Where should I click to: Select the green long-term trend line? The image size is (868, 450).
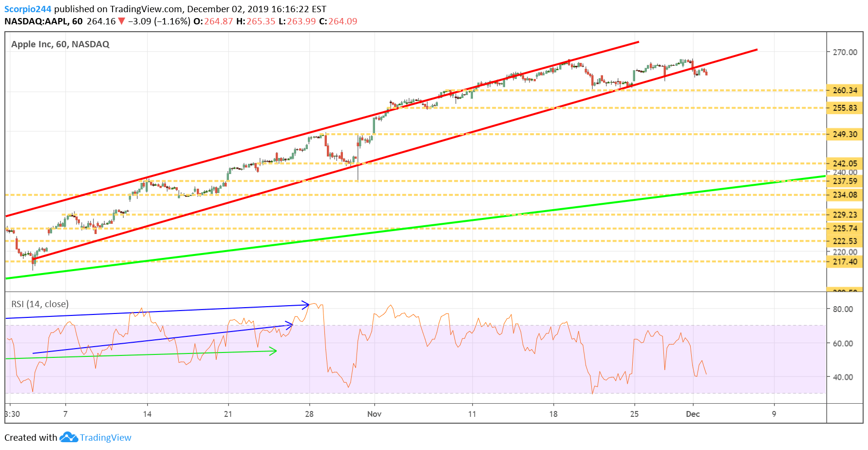(x=415, y=228)
